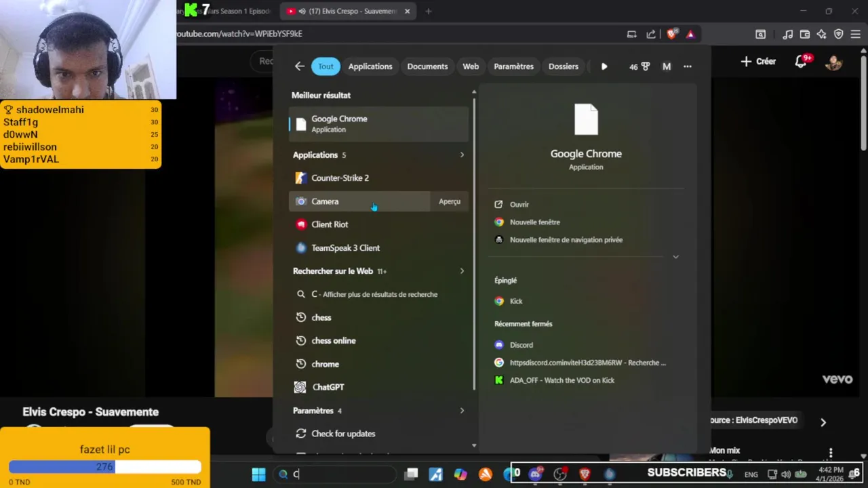This screenshot has width=868, height=488.
Task: Select the chess web suggestion
Action: pyautogui.click(x=378, y=317)
